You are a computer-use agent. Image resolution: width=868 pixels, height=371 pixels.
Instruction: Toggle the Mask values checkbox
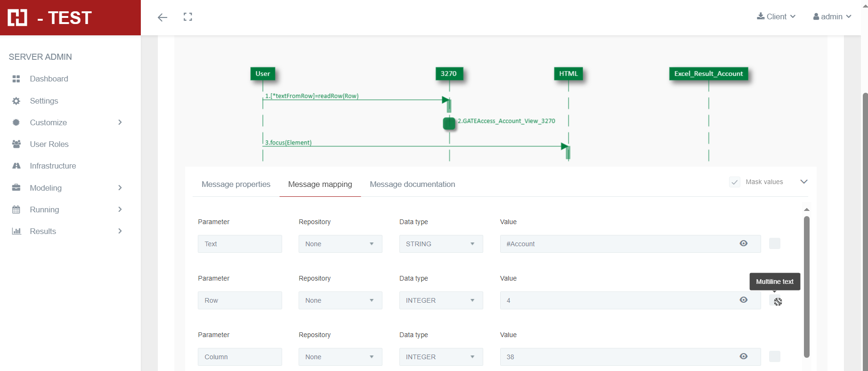click(734, 182)
